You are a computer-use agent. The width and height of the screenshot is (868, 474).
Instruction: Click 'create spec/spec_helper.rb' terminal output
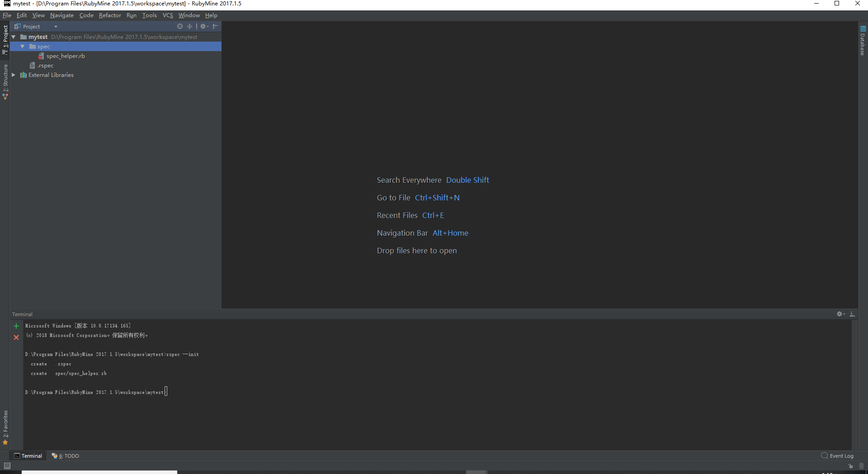69,373
